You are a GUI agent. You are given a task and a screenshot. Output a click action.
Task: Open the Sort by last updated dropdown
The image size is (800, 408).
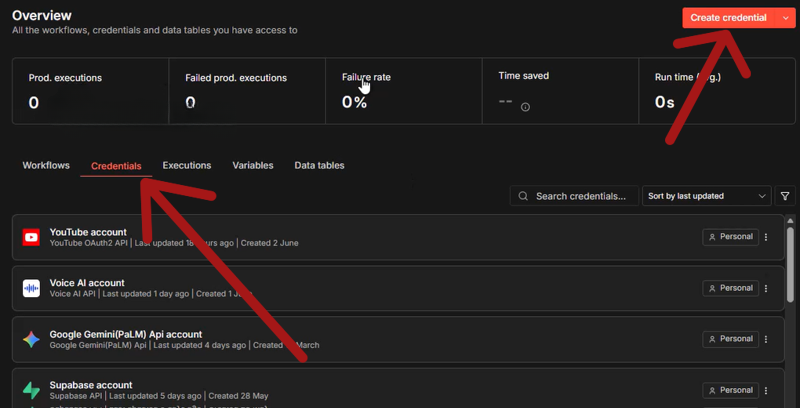707,196
